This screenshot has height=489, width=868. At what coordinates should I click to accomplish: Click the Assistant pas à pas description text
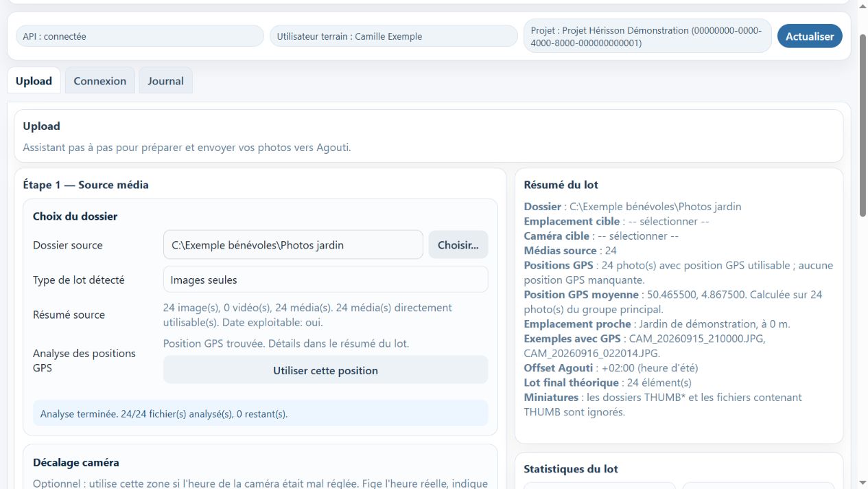point(187,147)
